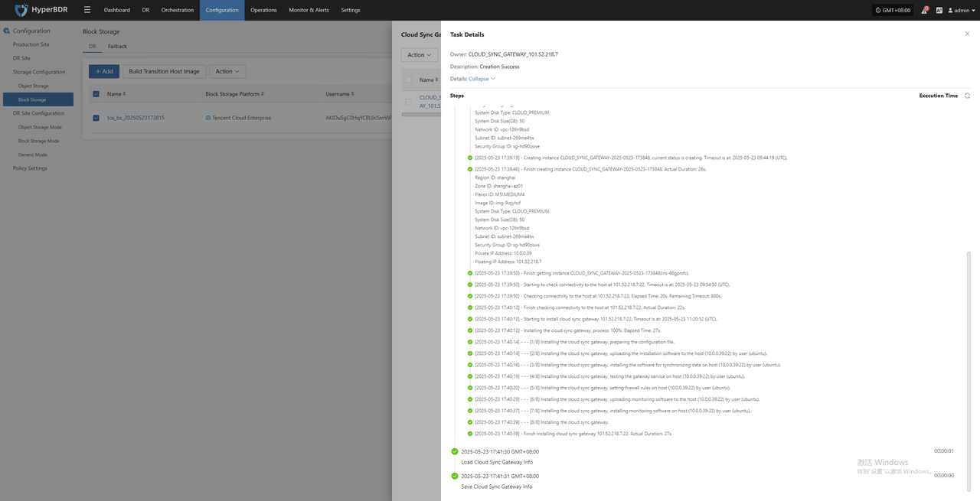The image size is (980, 501).
Task: Toggle the select-all checkbox in Block Storage table
Action: pos(96,94)
